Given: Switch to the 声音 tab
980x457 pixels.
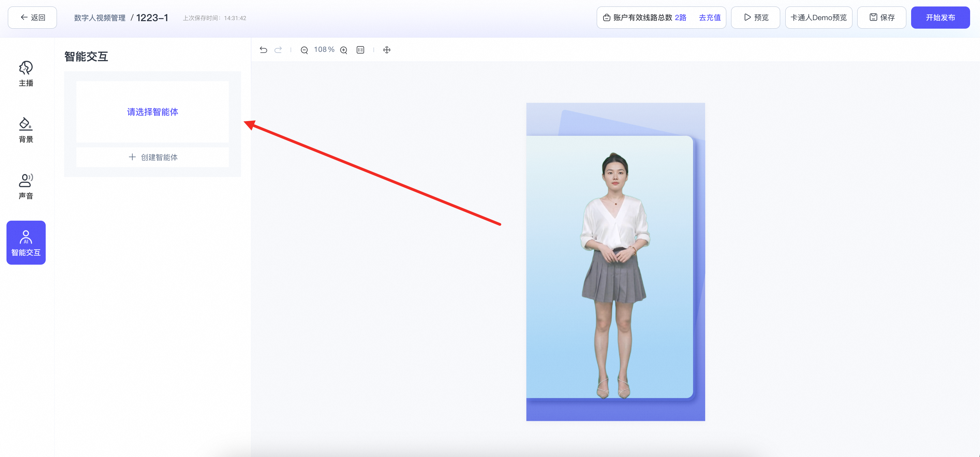Looking at the screenshot, I should click(26, 186).
